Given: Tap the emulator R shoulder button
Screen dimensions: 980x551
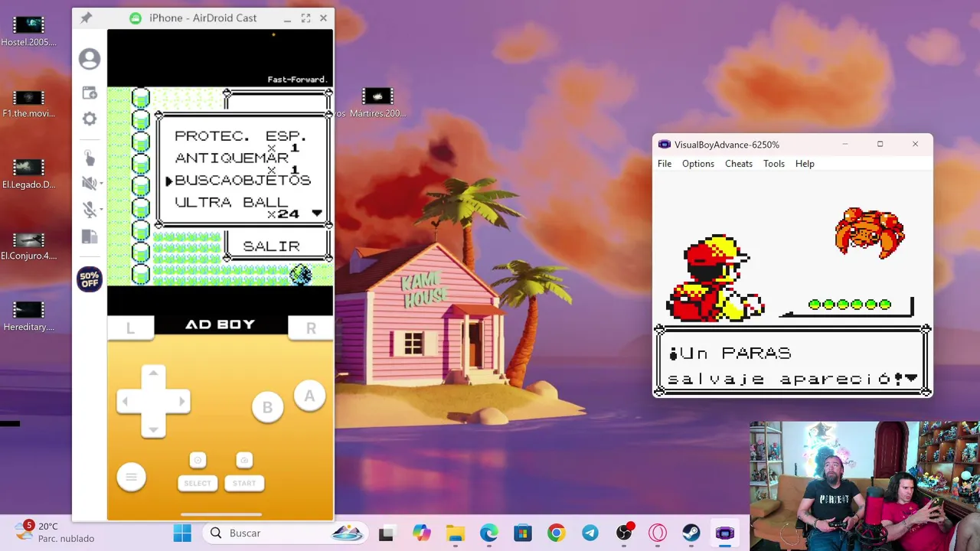Looking at the screenshot, I should [x=311, y=328].
